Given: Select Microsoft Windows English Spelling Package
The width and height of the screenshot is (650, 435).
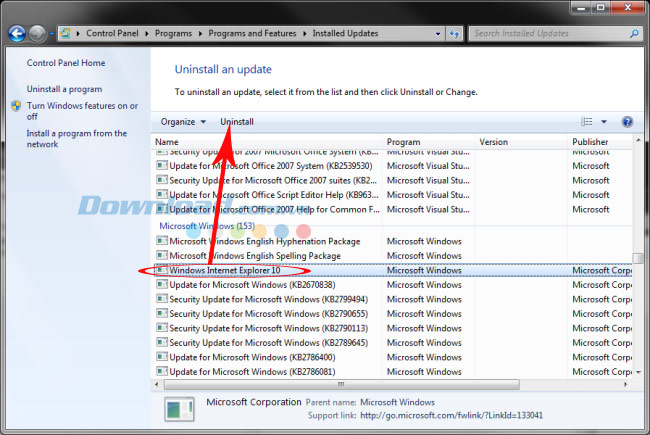Looking at the screenshot, I should tap(255, 256).
